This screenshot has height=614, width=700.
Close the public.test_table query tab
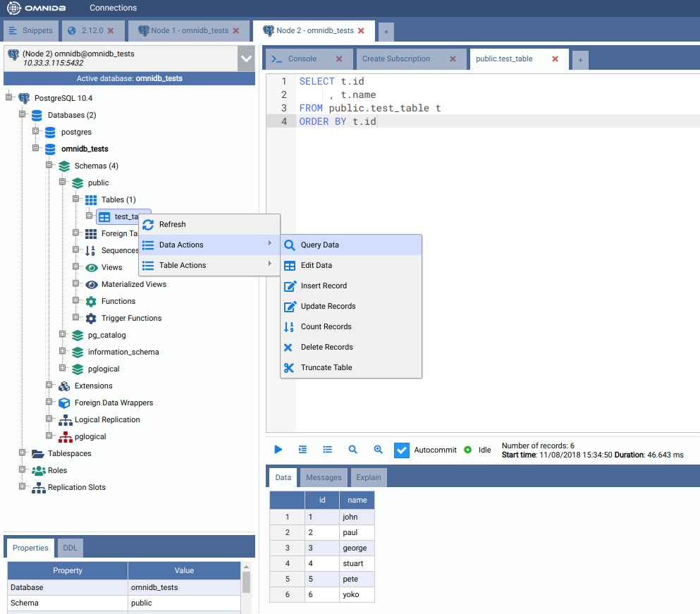click(x=555, y=59)
